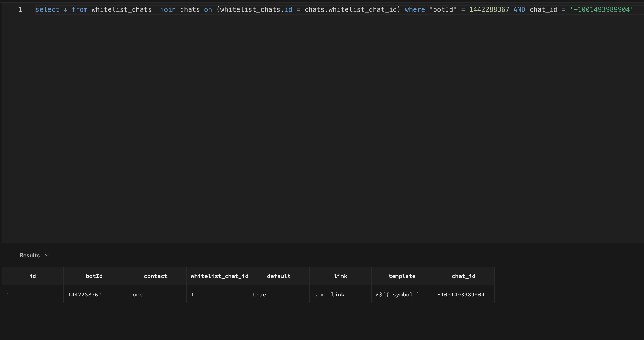Select the id cell with value 1

33,294
